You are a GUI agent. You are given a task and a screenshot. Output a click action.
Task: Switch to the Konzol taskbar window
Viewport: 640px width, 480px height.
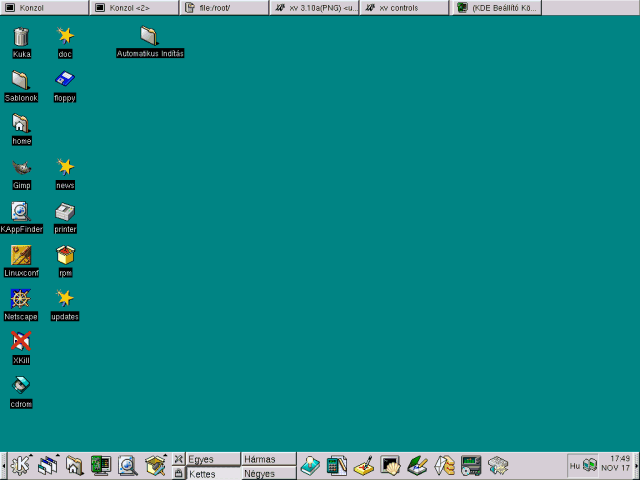point(44,8)
